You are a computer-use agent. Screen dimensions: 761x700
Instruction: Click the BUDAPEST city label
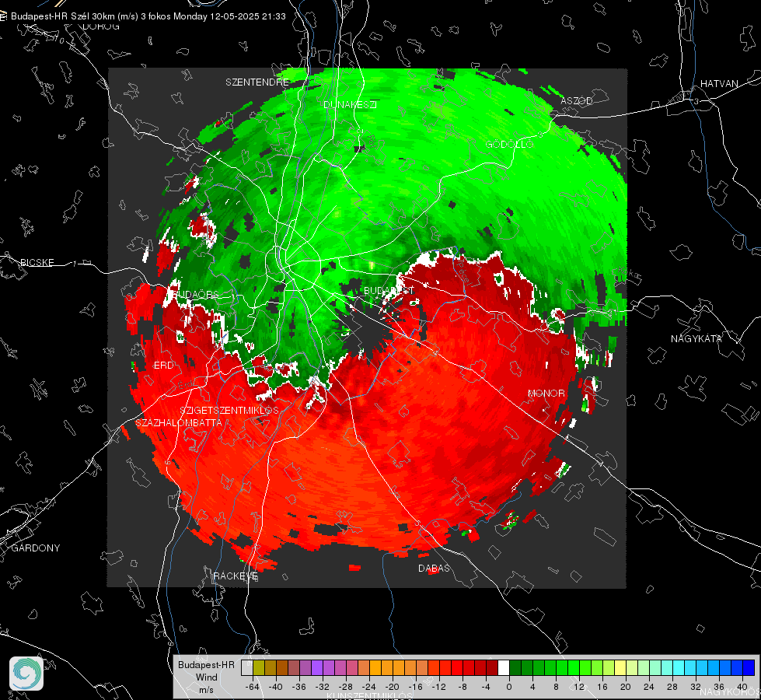(x=389, y=290)
